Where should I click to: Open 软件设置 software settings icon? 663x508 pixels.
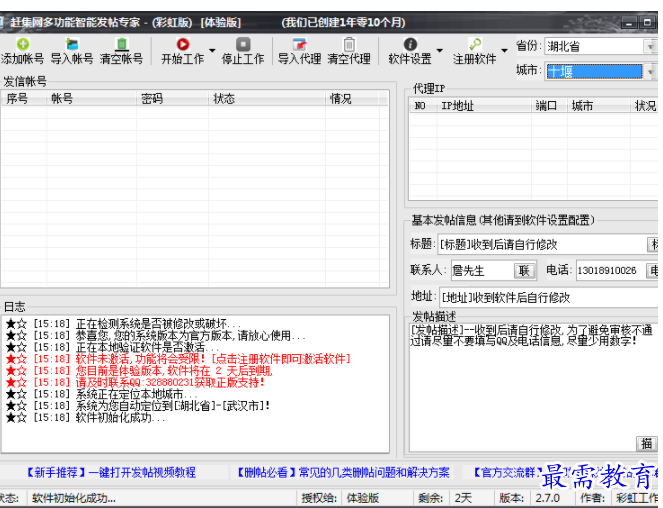[410, 44]
